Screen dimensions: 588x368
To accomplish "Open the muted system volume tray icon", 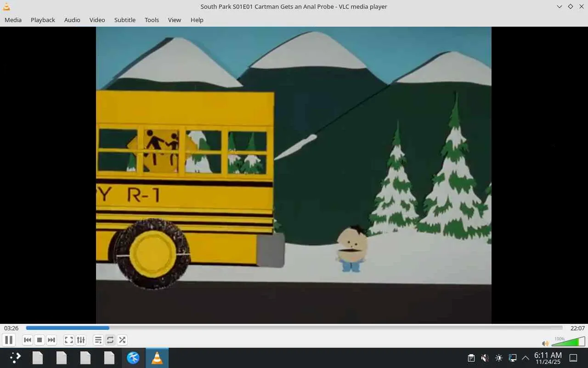I will pyautogui.click(x=485, y=358).
